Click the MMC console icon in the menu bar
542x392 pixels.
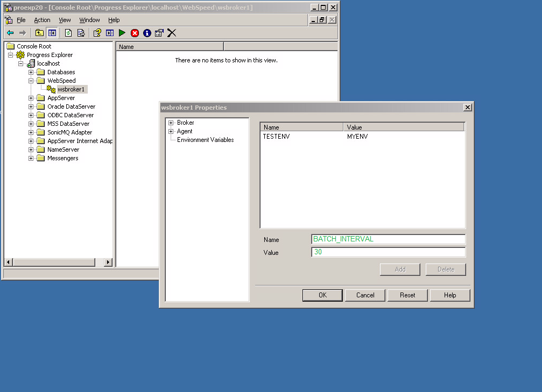[9, 20]
